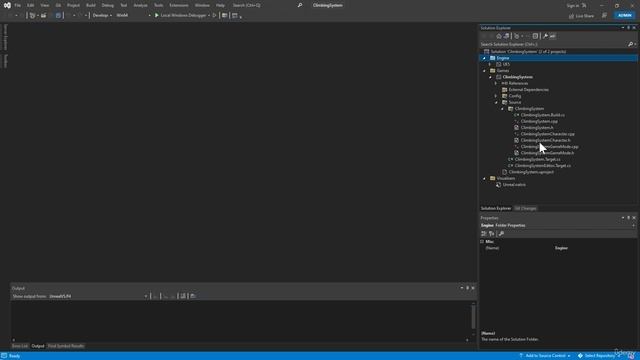Collapse the Misc property category
This screenshot has height=360, width=640.
click(482, 242)
